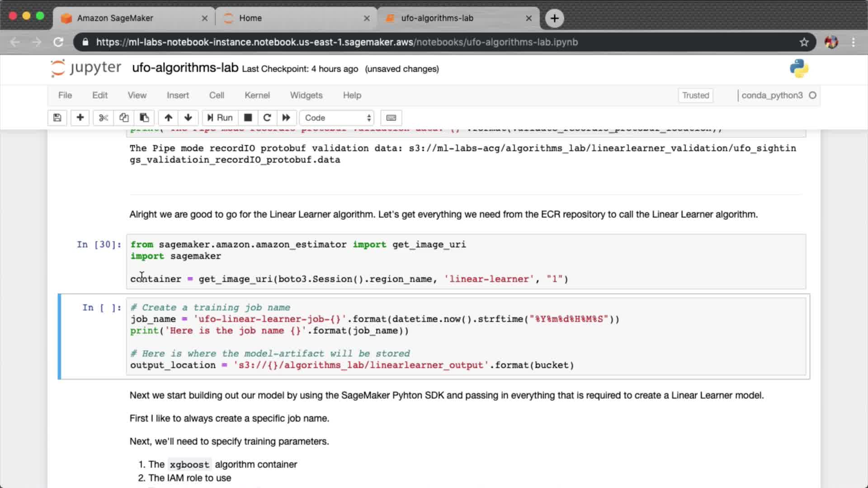The height and width of the screenshot is (488, 868).
Task: Click the browser address bar URL
Action: coord(337,42)
